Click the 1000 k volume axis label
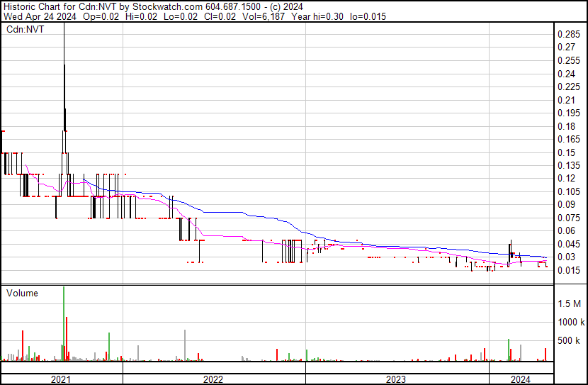Image resolution: width=588 pixels, height=385 pixels. point(570,322)
